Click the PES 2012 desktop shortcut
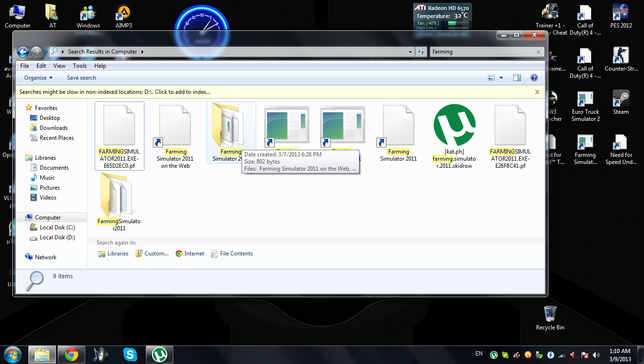The image size is (644, 364). click(x=621, y=16)
